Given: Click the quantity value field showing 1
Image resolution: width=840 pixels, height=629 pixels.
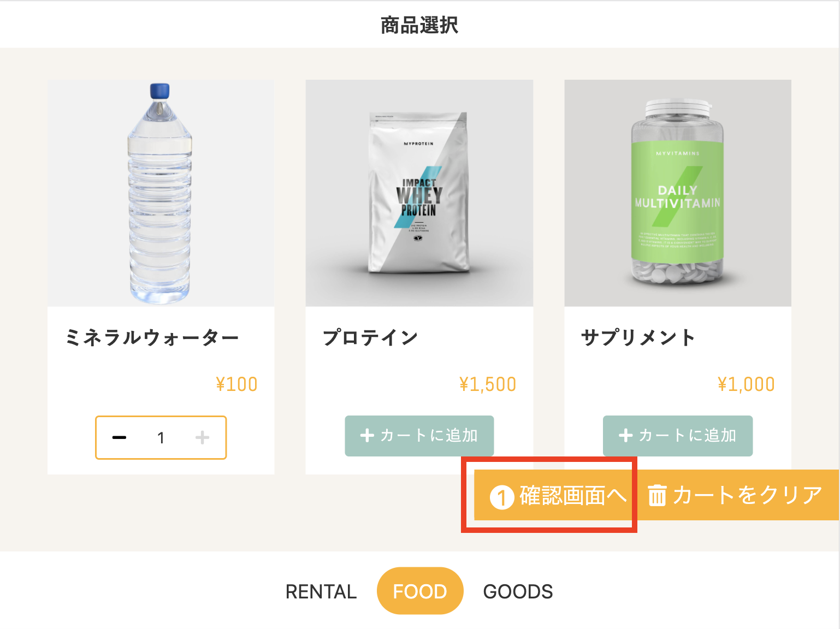Looking at the screenshot, I should click(161, 438).
